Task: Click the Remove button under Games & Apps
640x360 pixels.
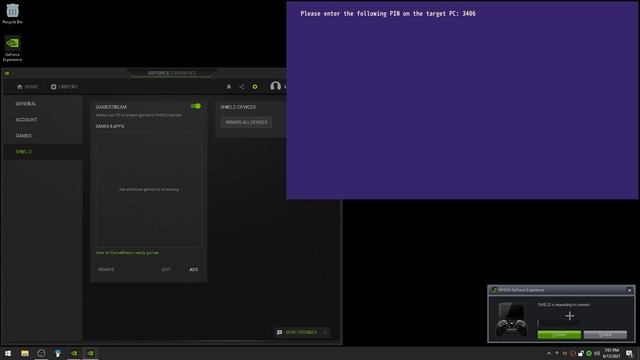Action: pos(106,270)
